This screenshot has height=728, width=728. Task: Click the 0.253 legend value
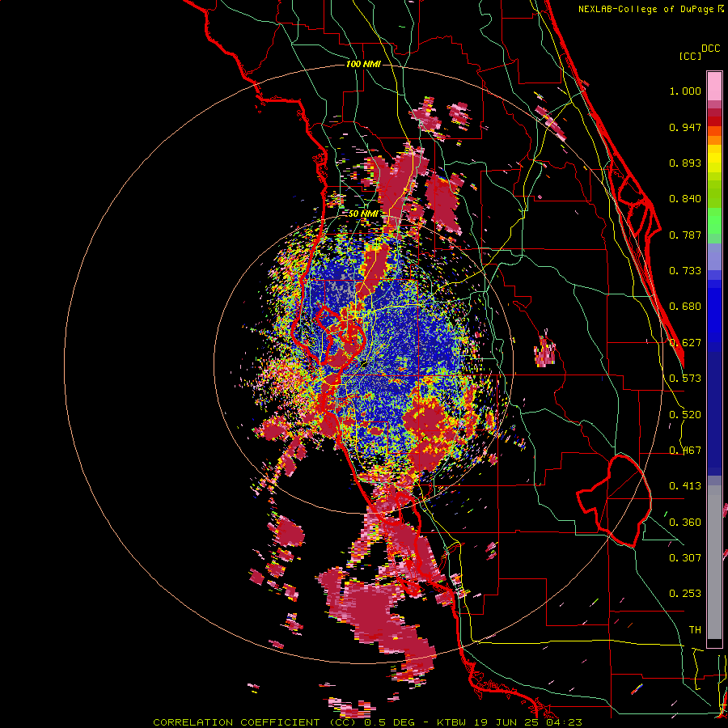tap(685, 594)
